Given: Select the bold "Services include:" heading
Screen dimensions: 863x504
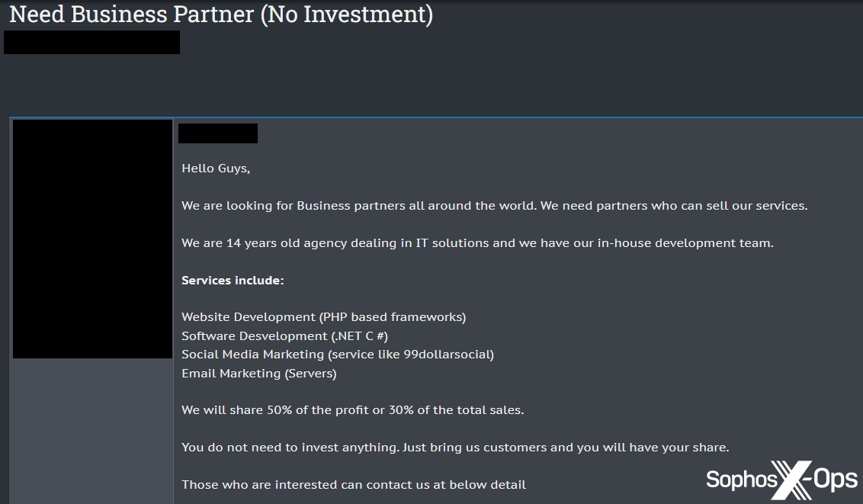Looking at the screenshot, I should click(x=233, y=281).
